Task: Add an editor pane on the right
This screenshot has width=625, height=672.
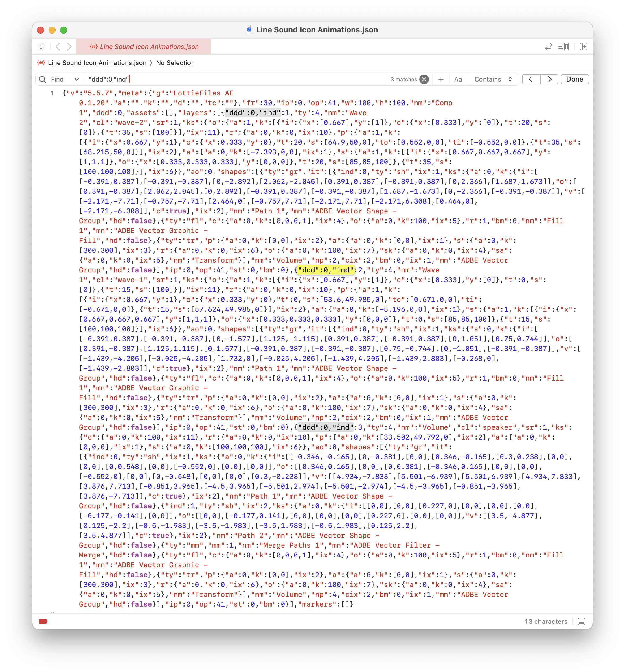Action: (x=583, y=47)
